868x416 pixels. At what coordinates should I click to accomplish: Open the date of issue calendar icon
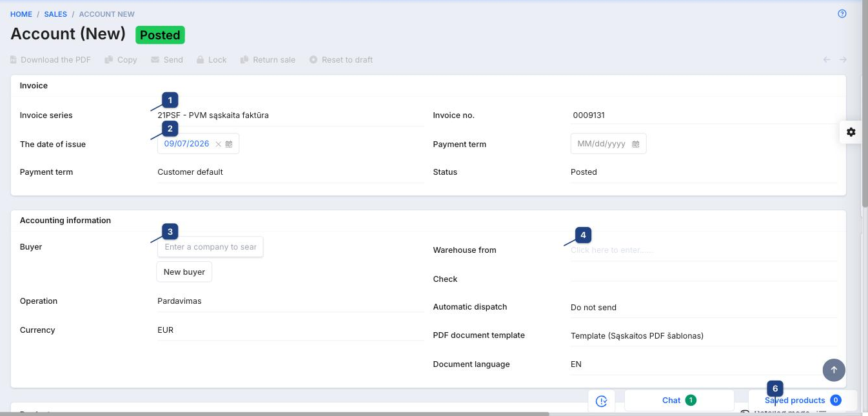pyautogui.click(x=229, y=144)
